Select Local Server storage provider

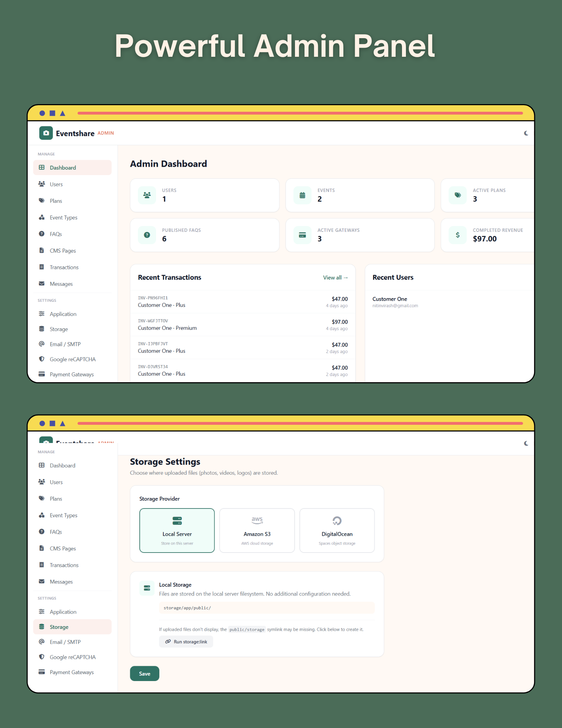click(177, 530)
